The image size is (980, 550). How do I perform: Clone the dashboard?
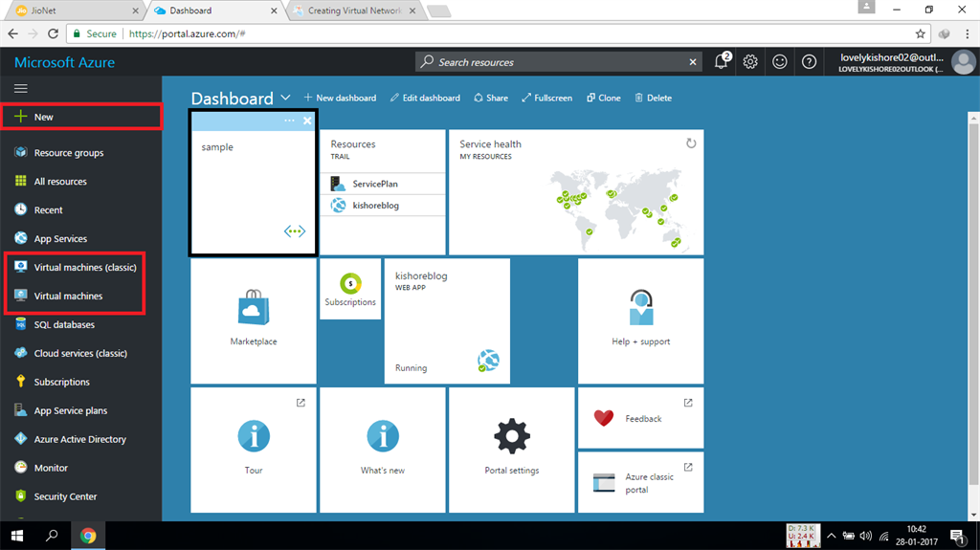click(x=604, y=99)
